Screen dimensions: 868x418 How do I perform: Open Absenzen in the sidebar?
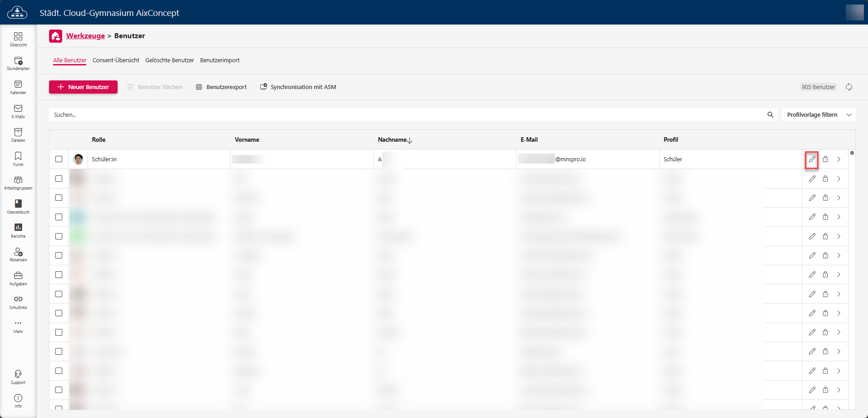coord(18,254)
